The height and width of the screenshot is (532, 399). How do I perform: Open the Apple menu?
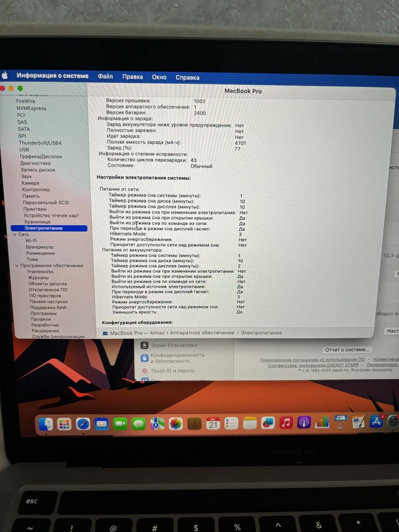tap(4, 76)
